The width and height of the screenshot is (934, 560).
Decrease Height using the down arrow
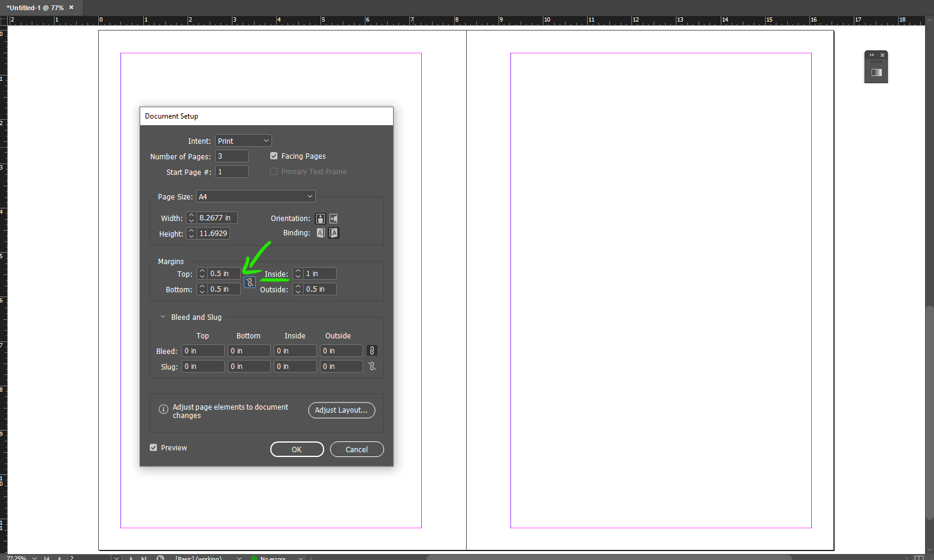tap(191, 237)
